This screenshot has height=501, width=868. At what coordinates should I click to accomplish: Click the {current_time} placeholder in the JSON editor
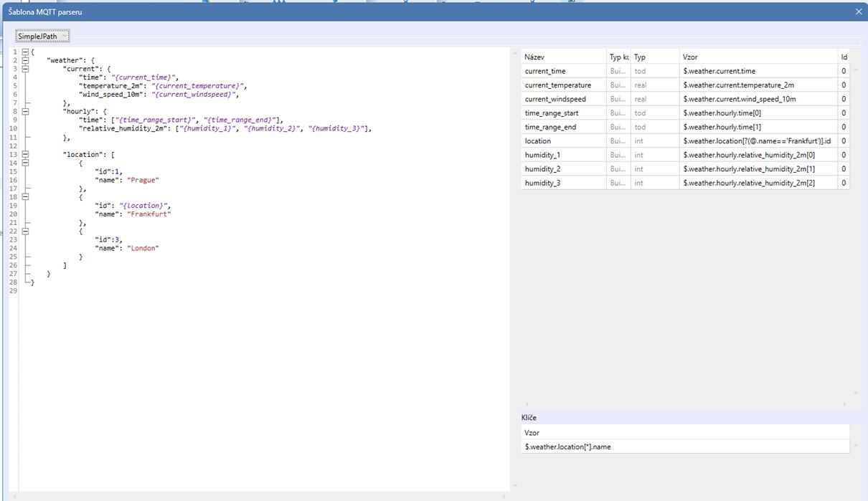[x=143, y=77]
